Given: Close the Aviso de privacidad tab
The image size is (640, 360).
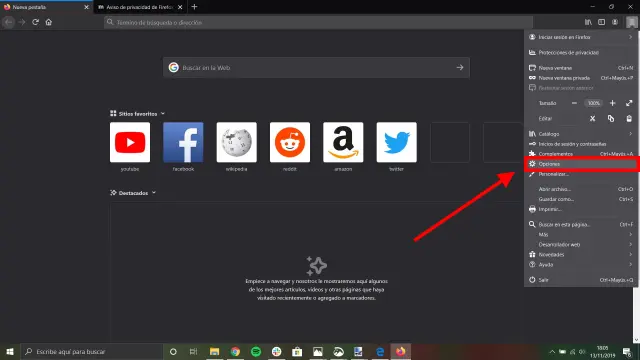Looking at the screenshot, I should coord(180,7).
